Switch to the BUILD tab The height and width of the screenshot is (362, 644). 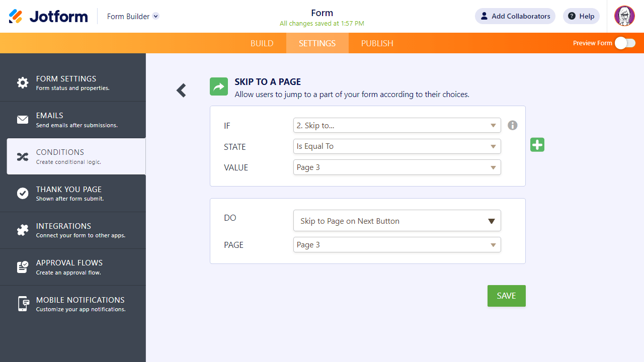(x=262, y=43)
